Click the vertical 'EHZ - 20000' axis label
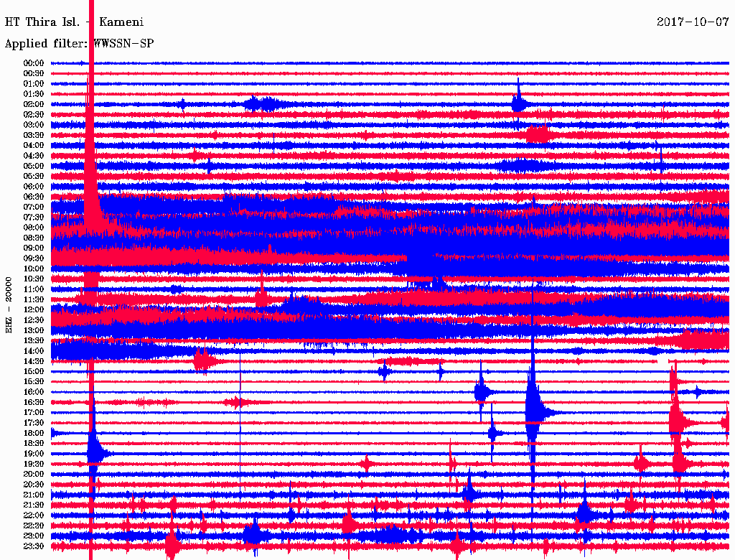Screen dimensions: 735x560 pos(9,305)
